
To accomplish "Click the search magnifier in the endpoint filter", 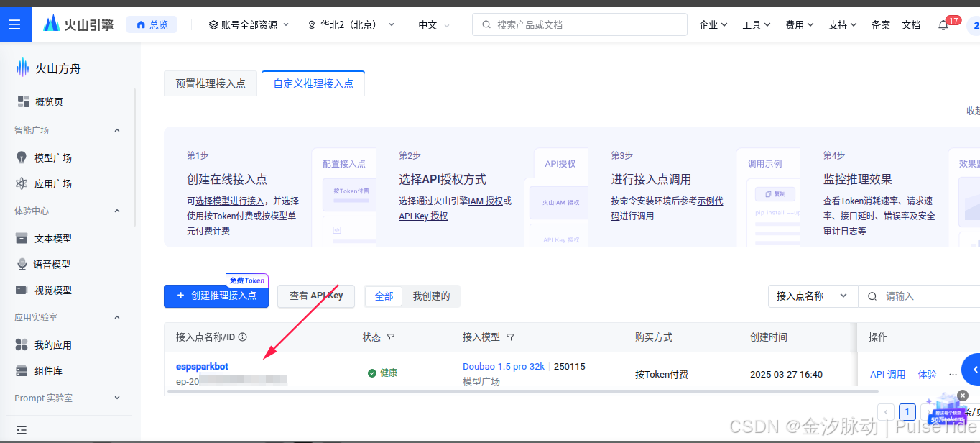I will (872, 296).
